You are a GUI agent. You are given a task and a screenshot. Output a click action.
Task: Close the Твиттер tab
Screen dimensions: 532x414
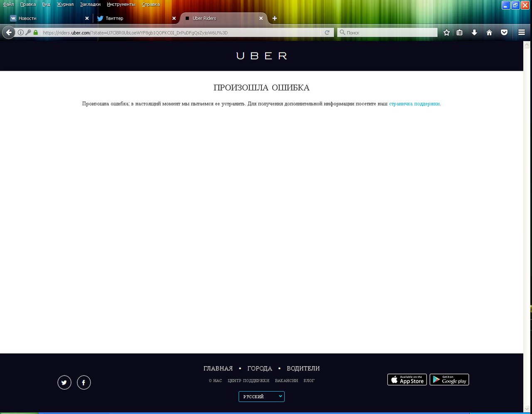pyautogui.click(x=174, y=18)
